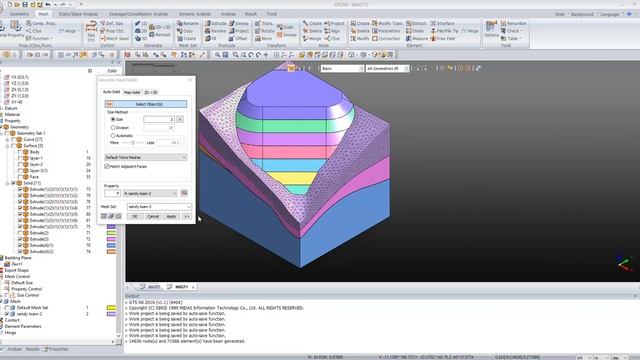The image size is (640, 360).
Task: Click the Select Object(s) button
Action: pyautogui.click(x=146, y=104)
